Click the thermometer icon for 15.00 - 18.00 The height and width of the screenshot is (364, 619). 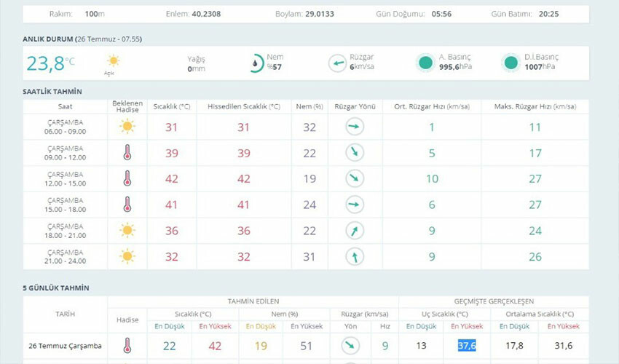(x=127, y=205)
